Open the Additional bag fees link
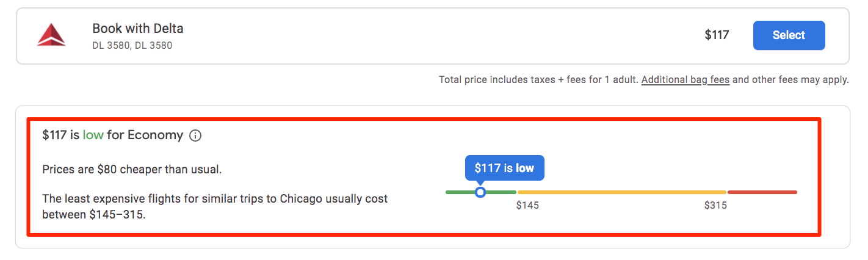This screenshot has width=868, height=260. pos(685,80)
